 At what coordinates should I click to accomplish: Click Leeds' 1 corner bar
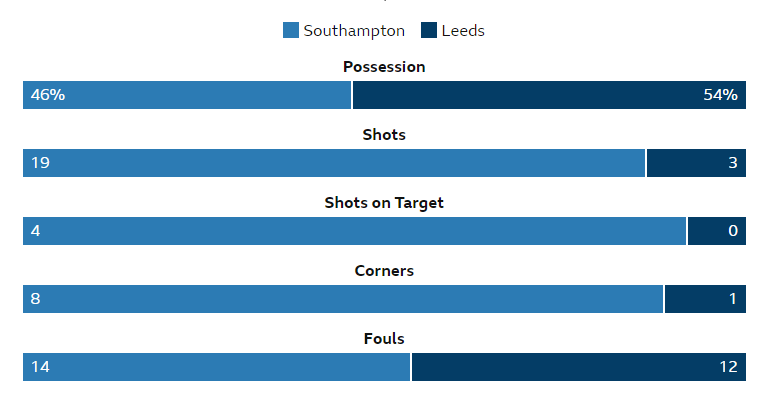[705, 299]
